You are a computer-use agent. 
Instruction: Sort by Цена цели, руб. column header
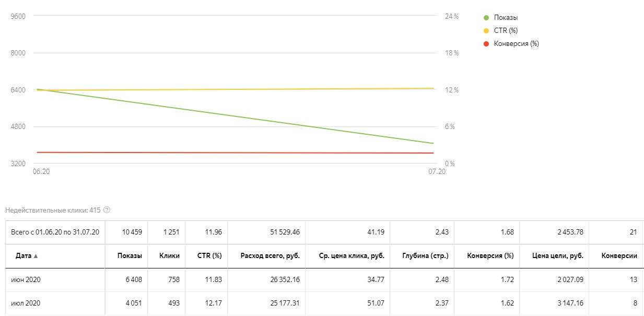point(558,256)
